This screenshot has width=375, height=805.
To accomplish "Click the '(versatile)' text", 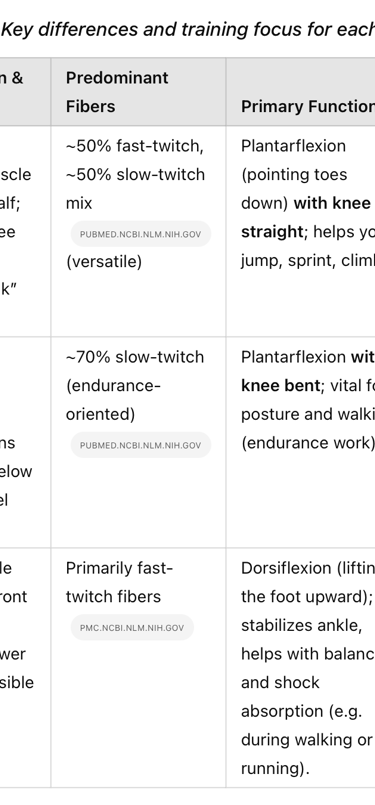I will coord(103,261).
